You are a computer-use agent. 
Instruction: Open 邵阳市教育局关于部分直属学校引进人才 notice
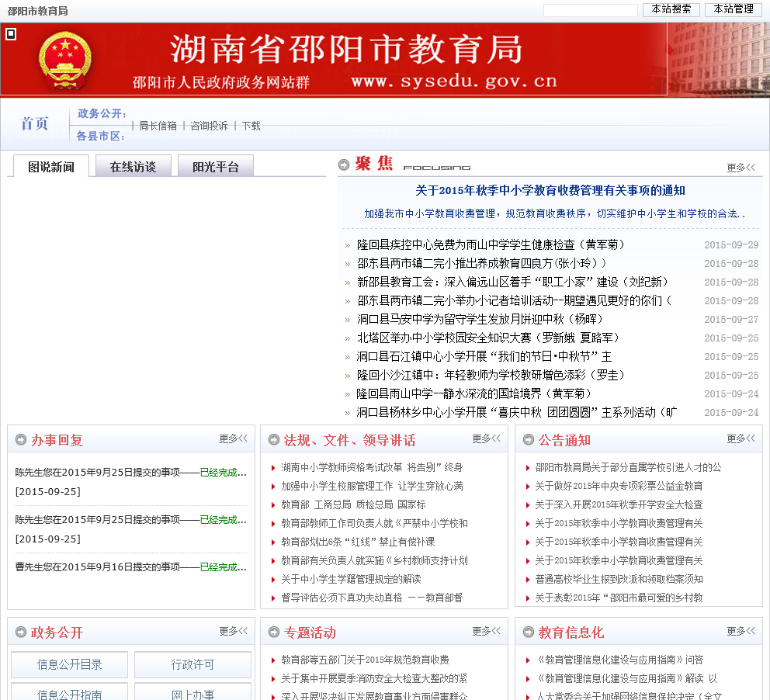click(x=628, y=467)
